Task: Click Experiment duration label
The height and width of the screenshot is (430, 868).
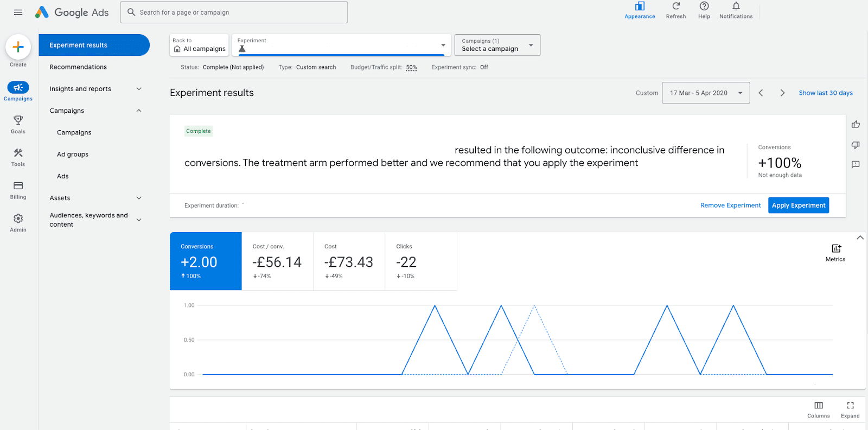Action: click(x=212, y=206)
